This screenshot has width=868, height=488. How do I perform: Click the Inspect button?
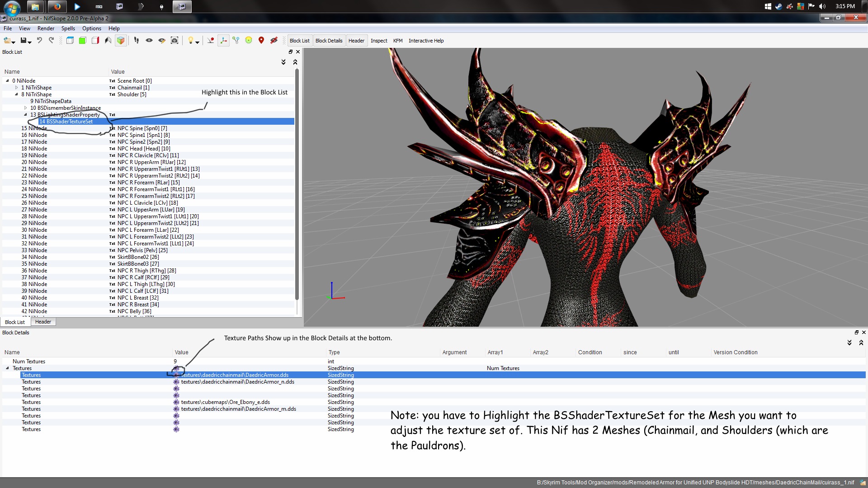pyautogui.click(x=379, y=41)
